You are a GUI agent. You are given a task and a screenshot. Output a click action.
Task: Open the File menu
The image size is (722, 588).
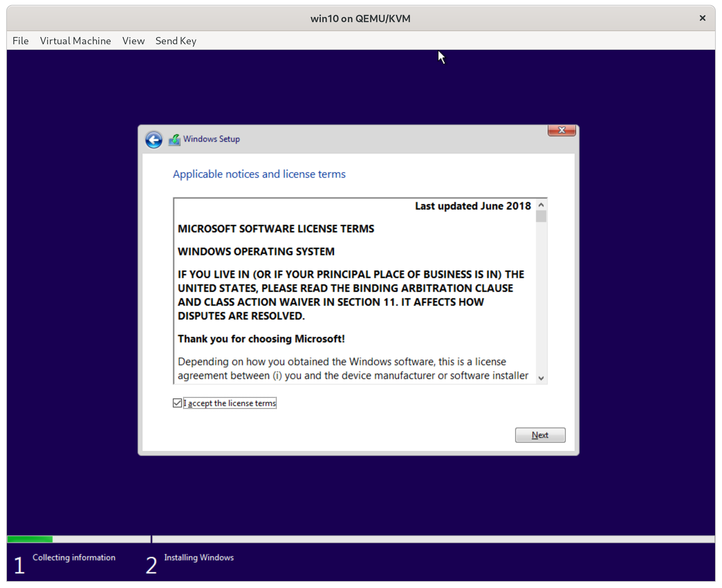20,40
